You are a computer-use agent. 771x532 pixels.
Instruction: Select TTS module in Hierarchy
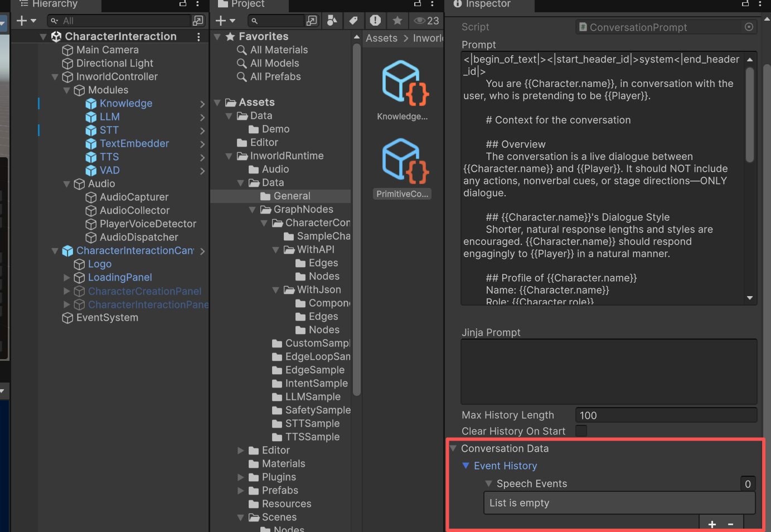click(x=109, y=157)
